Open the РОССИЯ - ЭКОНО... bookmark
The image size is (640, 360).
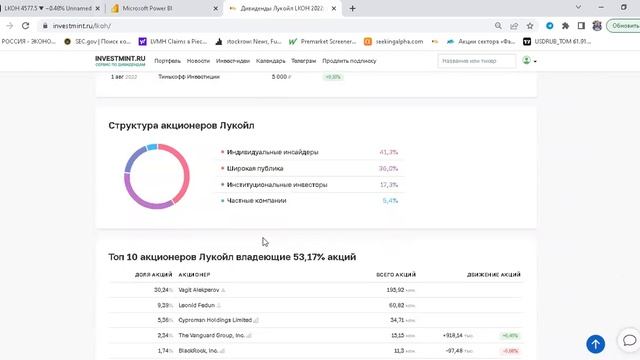click(x=28, y=42)
